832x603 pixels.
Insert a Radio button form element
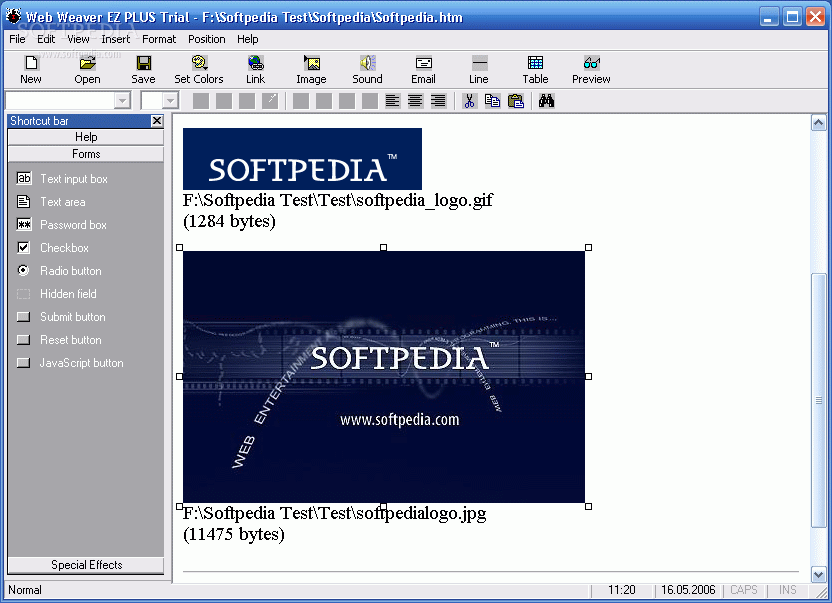coord(59,271)
